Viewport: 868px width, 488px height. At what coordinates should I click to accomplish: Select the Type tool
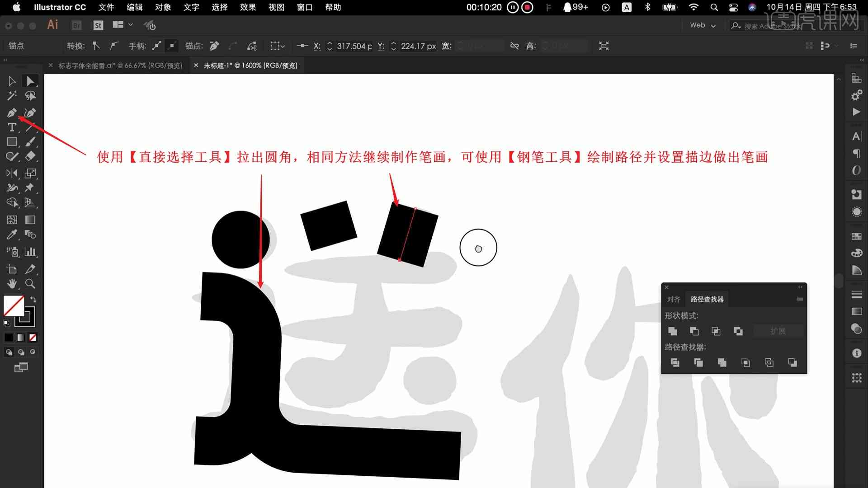pos(11,127)
